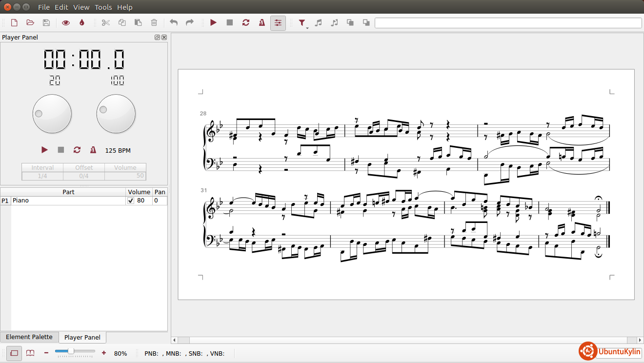This screenshot has height=363, width=644.
Task: Click the metronome icon in the toolbar
Action: 262,22
